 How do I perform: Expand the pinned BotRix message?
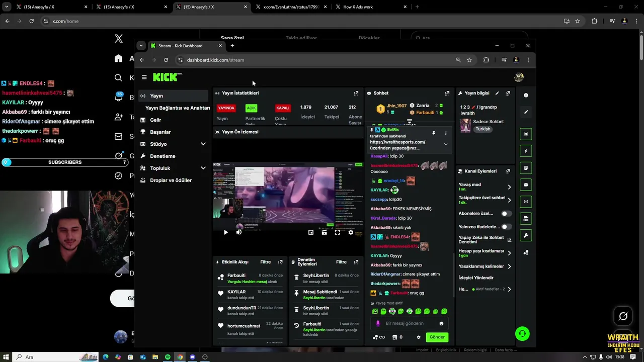click(445, 144)
